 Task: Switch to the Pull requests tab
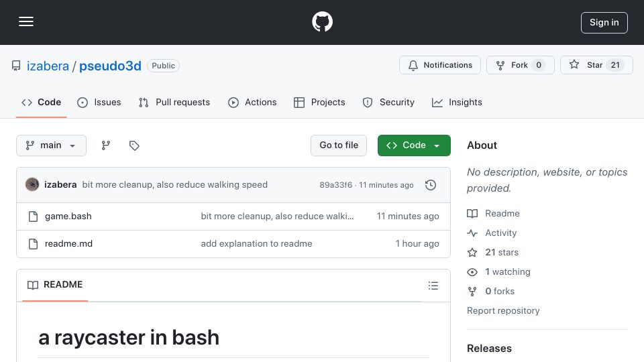174,102
